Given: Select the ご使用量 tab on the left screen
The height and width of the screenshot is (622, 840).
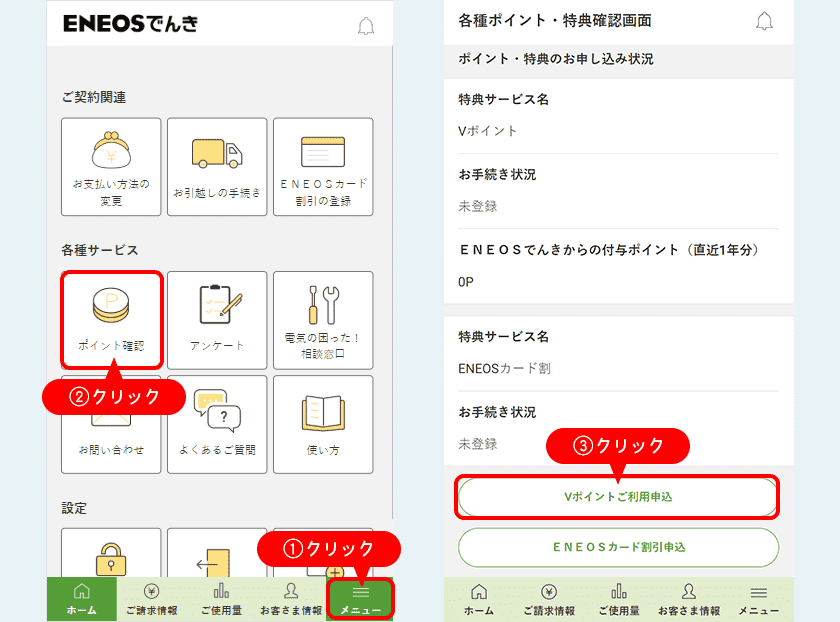Looking at the screenshot, I should point(221,599).
